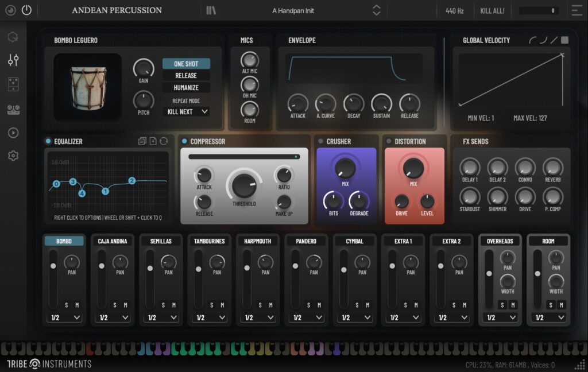Click the equalizer paste/save page icon

point(153,141)
